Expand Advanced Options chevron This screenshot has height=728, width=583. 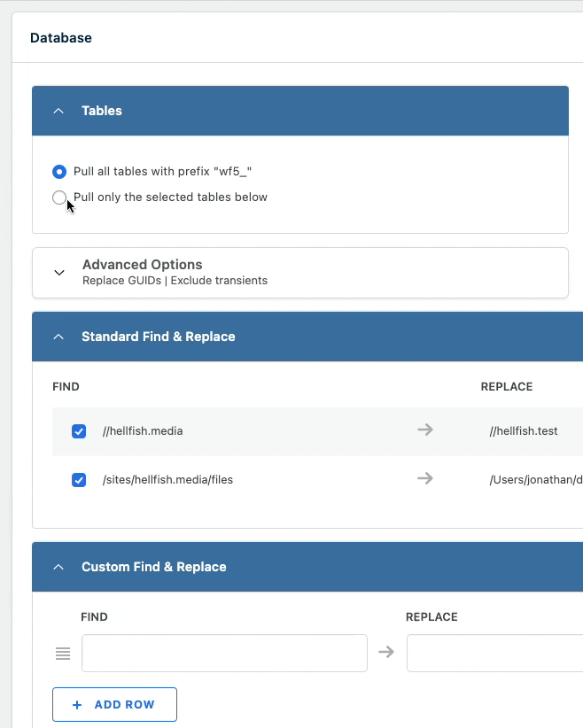(x=59, y=273)
